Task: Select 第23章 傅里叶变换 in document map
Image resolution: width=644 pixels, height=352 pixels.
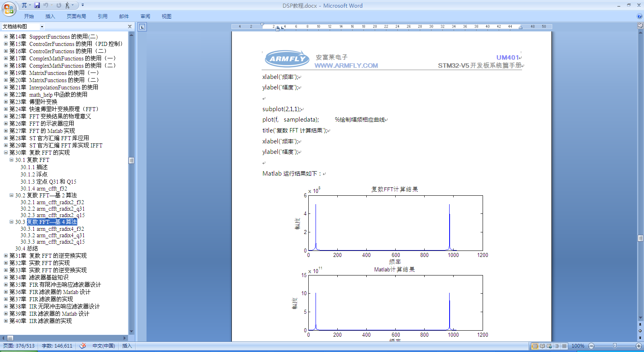Action: (x=33, y=102)
